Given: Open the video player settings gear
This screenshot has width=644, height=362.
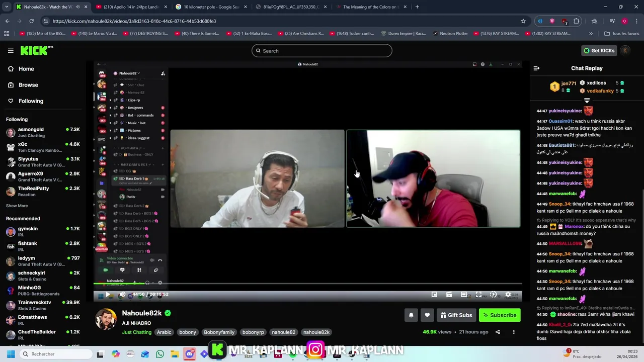Looking at the screenshot, I should 508,295.
